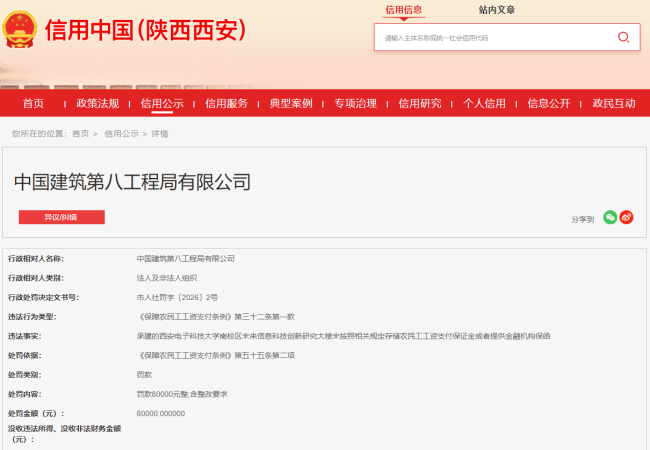Select 《保障农民工工资支付条例》第五十五条第二项 text
650x450 pixels.
coord(216,356)
